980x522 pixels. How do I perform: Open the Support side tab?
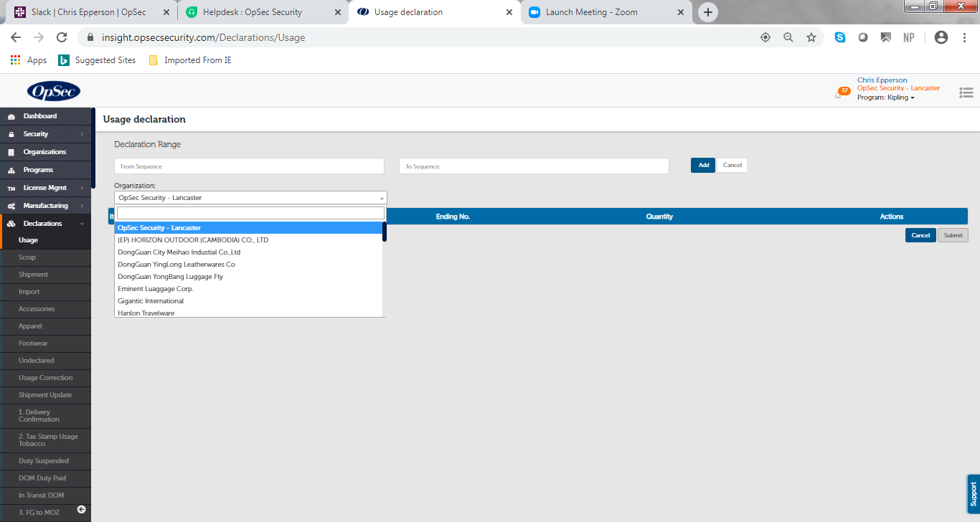click(x=974, y=494)
